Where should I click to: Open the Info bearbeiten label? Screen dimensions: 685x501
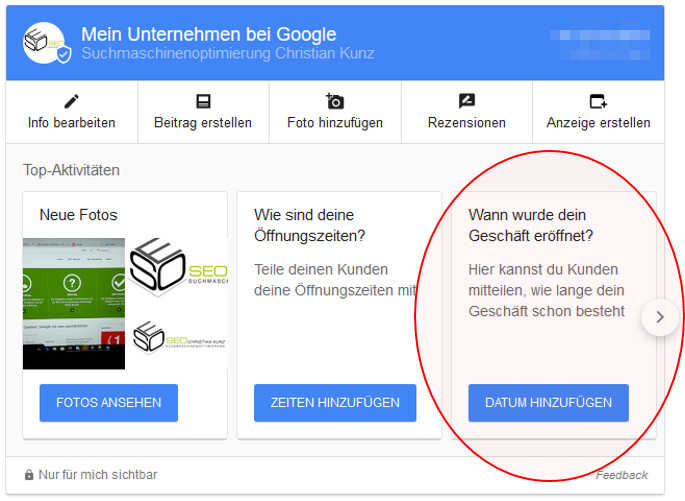coord(72,123)
